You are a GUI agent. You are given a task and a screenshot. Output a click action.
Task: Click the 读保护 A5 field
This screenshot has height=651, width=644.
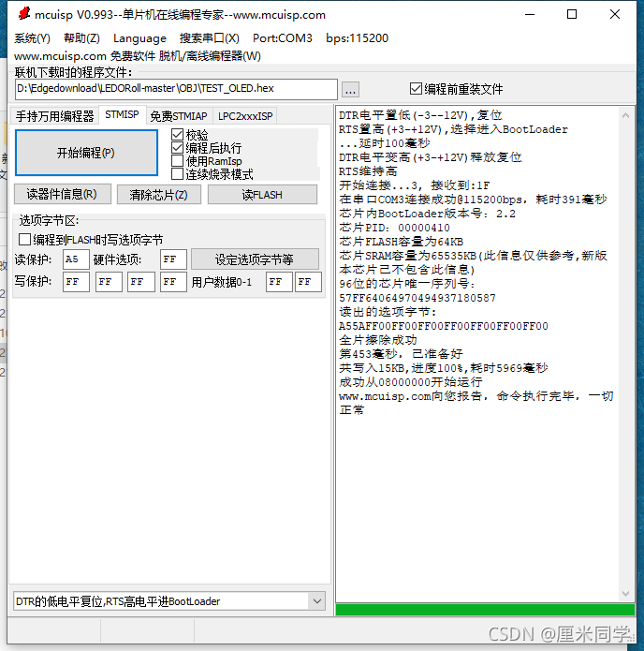pyautogui.click(x=76, y=259)
